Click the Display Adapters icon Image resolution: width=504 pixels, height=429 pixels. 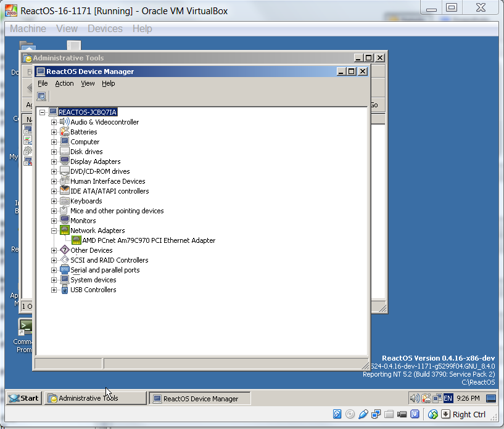click(x=65, y=161)
